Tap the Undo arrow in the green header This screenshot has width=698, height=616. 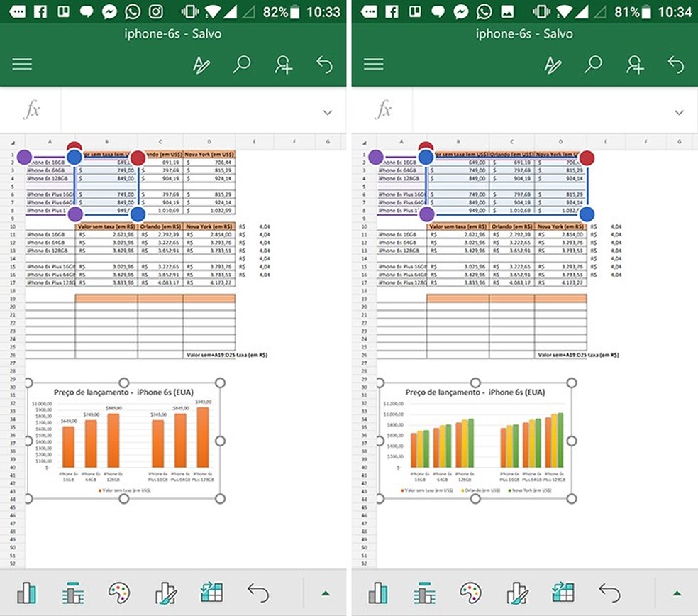[x=323, y=64]
